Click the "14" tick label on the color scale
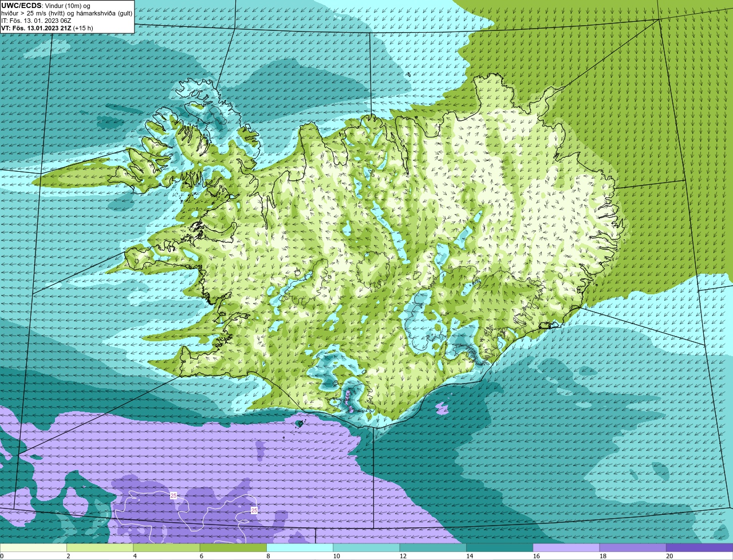 [x=470, y=556]
